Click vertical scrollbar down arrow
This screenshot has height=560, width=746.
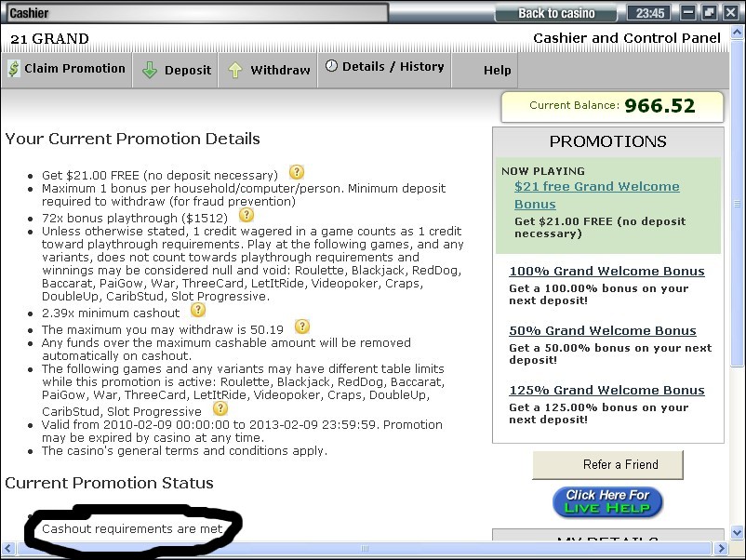click(737, 532)
